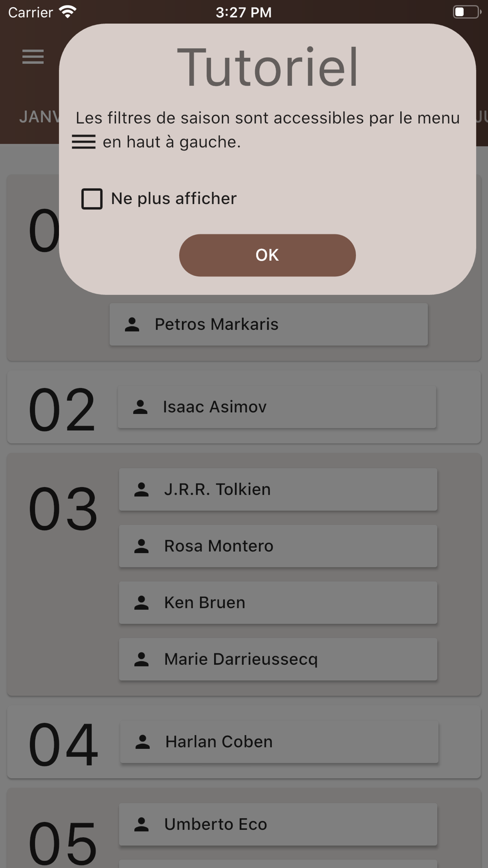The image size is (488, 868).
Task: Tick the 'Ne plus afficher' checkbox
Action: pos(92,199)
